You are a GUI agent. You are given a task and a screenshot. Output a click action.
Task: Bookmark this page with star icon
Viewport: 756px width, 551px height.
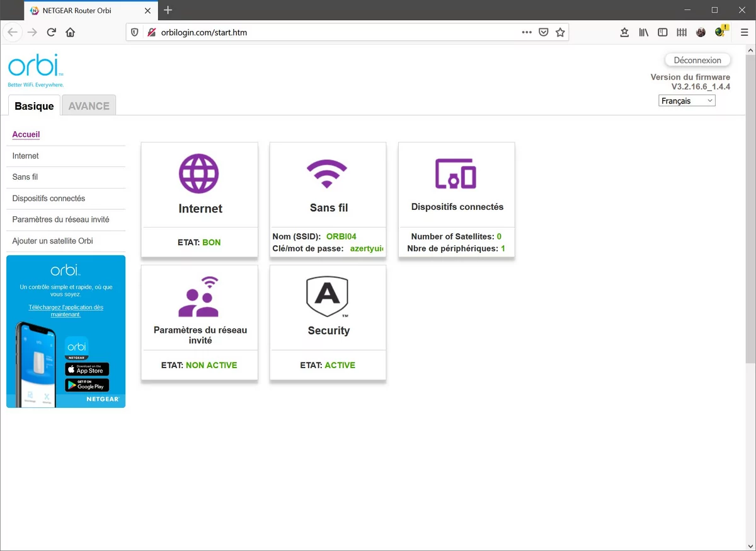560,32
